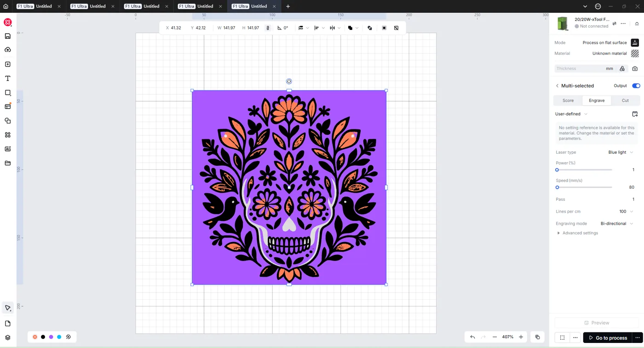Click Go to process button
The width and height of the screenshot is (644, 348).
click(607, 338)
